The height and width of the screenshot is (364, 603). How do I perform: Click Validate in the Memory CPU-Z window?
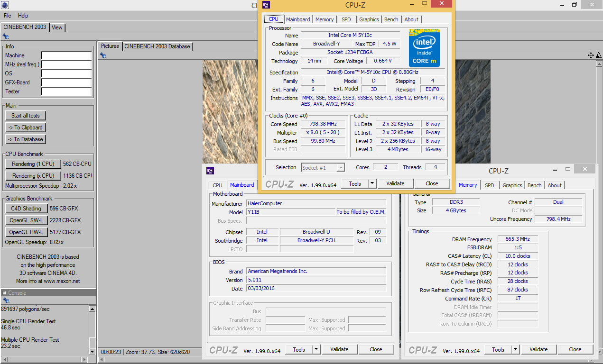pyautogui.click(x=538, y=349)
